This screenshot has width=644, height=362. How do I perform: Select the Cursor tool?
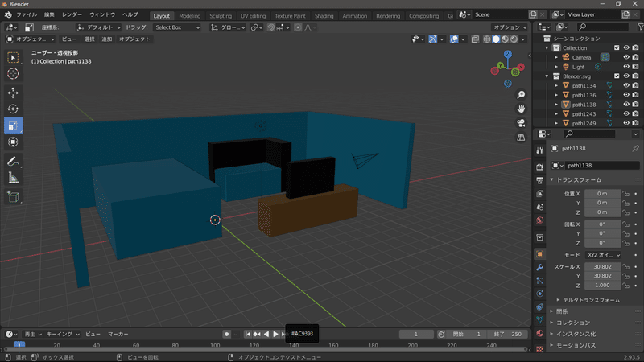point(13,73)
